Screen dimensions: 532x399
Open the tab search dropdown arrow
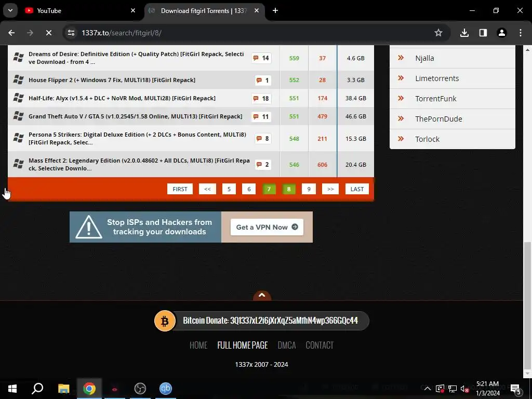click(10, 10)
